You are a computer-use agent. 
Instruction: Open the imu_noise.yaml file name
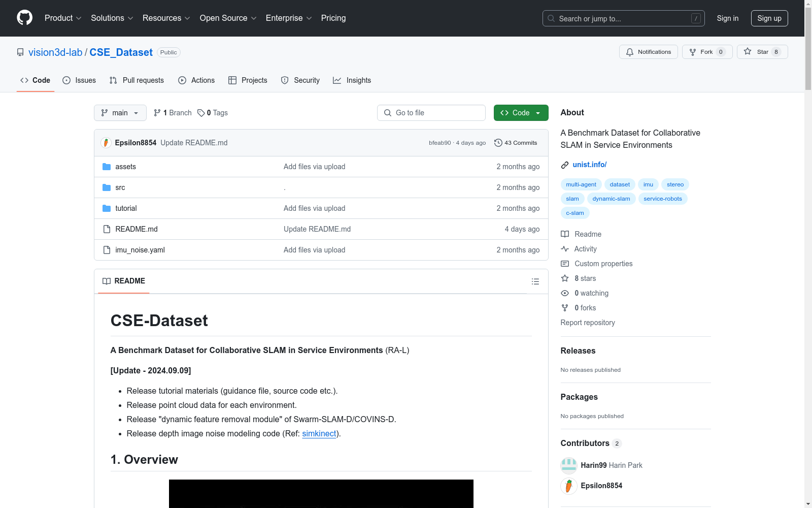pyautogui.click(x=140, y=250)
